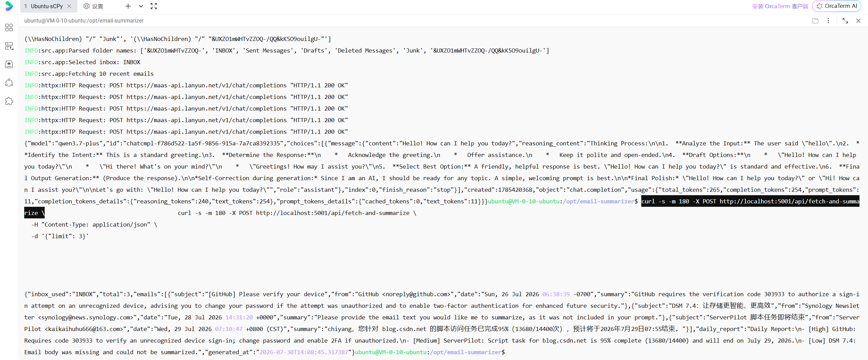868x360 pixels.
Task: Open 设置 settings
Action: (93, 6)
